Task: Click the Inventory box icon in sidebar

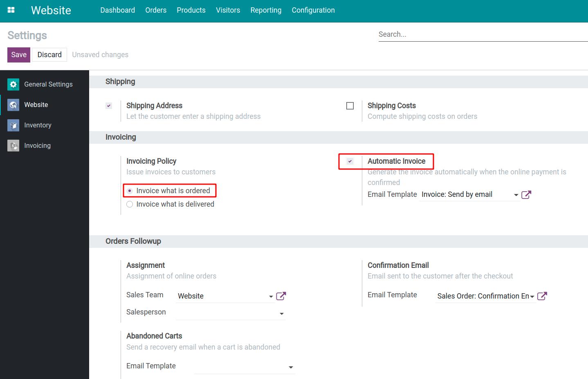Action: tap(13, 125)
